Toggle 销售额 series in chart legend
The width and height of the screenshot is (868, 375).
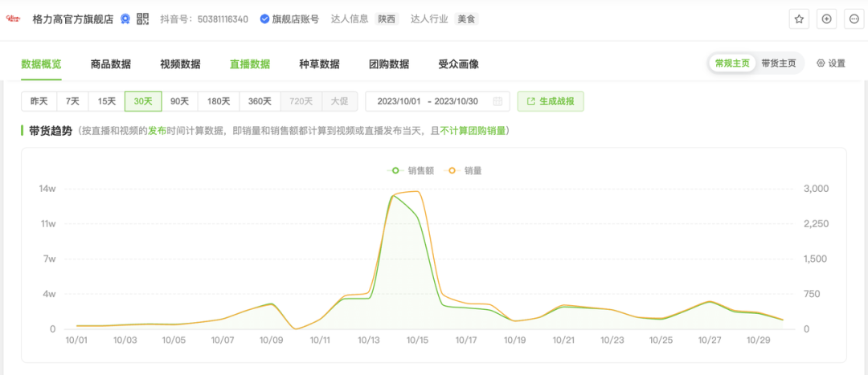pos(410,170)
